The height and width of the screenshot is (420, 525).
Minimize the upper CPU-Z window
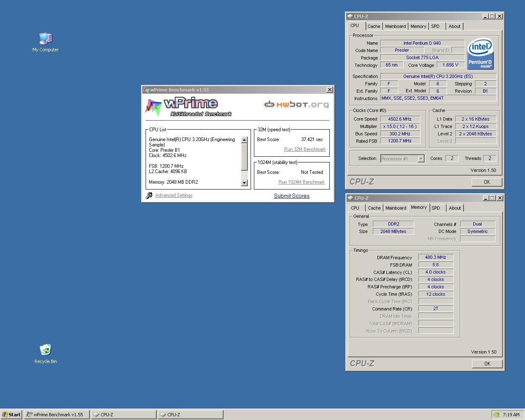tap(485, 16)
